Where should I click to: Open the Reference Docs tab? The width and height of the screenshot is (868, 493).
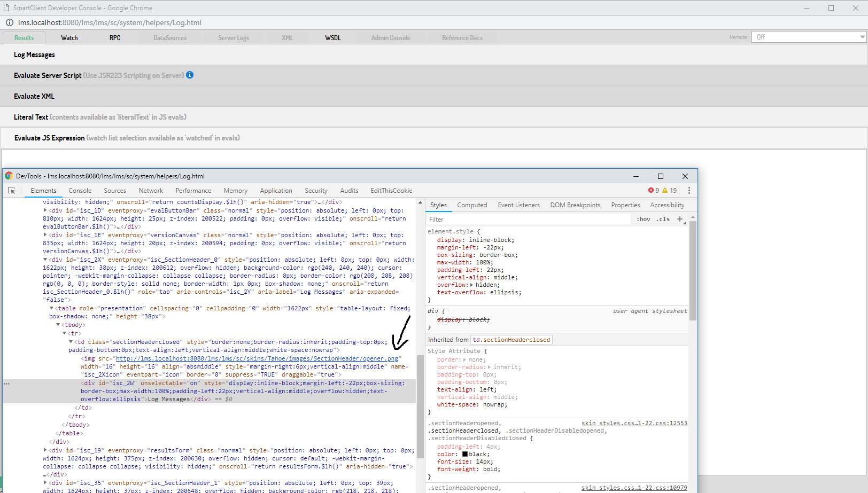coord(462,38)
